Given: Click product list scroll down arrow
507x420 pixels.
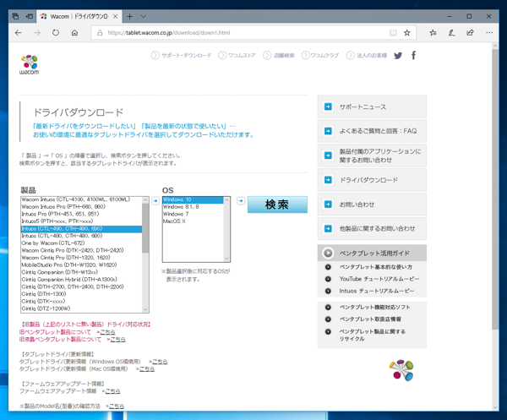Looking at the screenshot, I should click(x=145, y=309).
